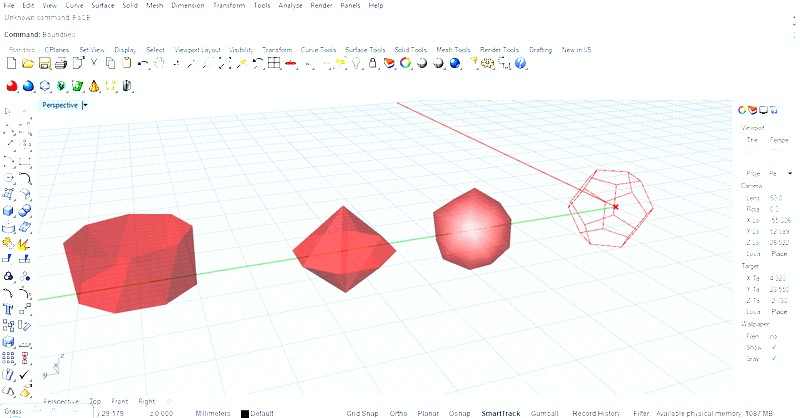Open the Analyze menu
The width and height of the screenshot is (800, 418).
point(290,6)
